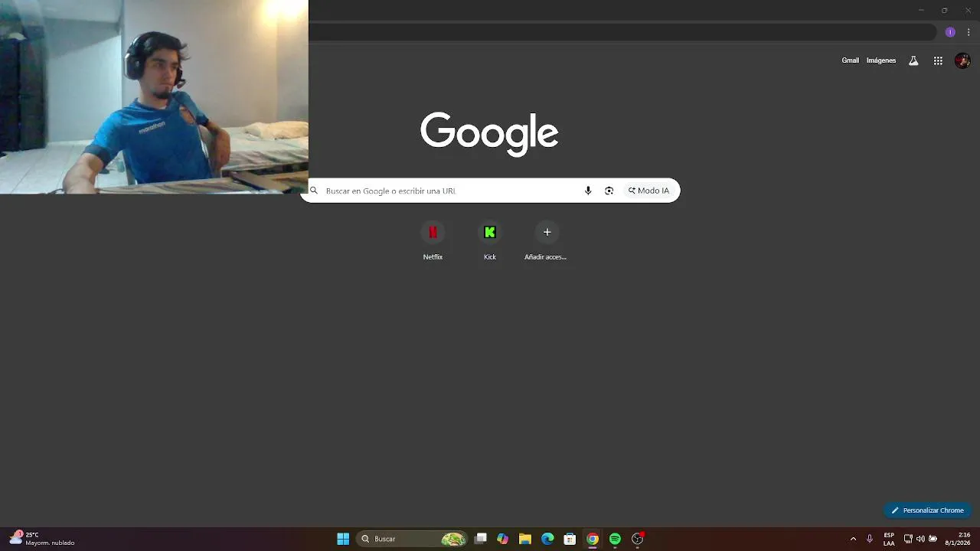Screen dimensions: 980x551
Task: Open the Google account avatar
Action: tap(962, 60)
